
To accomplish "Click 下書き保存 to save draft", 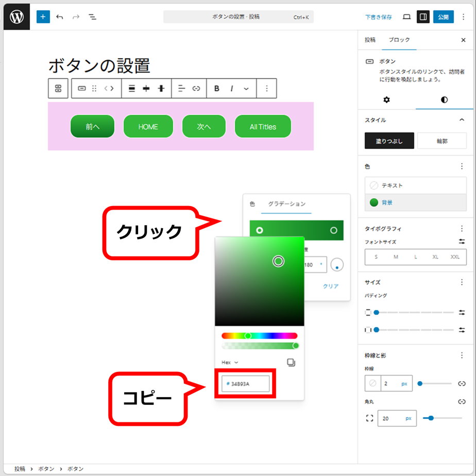I will [x=379, y=17].
